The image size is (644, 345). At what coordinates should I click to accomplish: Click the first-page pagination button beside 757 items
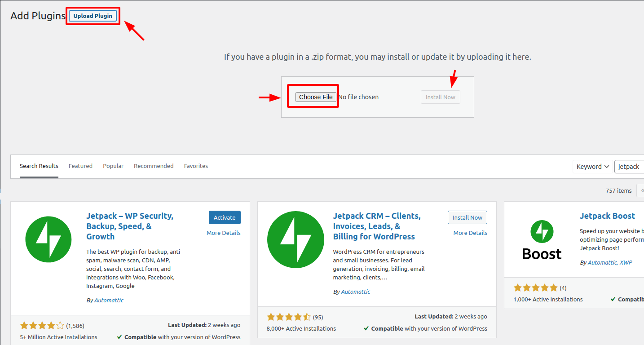pos(641,190)
